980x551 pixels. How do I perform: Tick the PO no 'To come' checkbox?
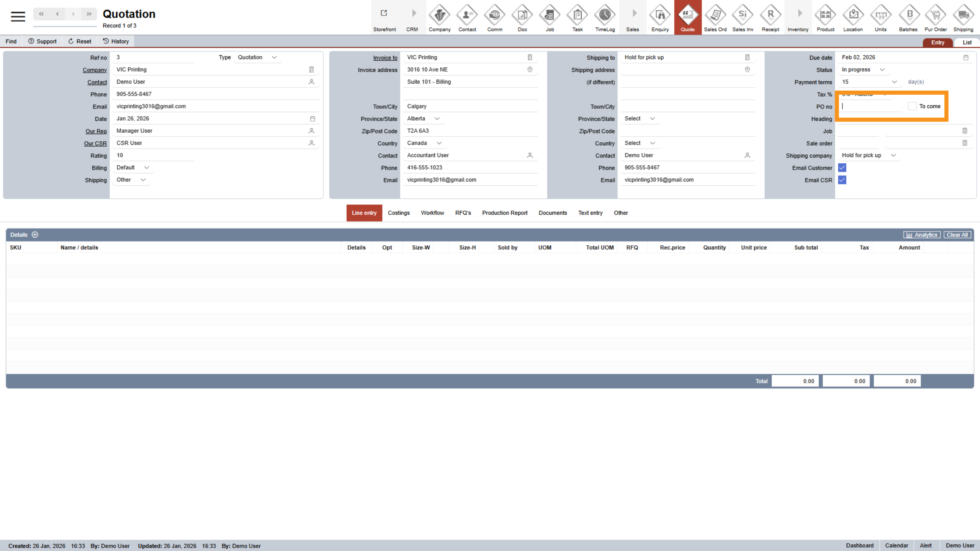(x=912, y=107)
